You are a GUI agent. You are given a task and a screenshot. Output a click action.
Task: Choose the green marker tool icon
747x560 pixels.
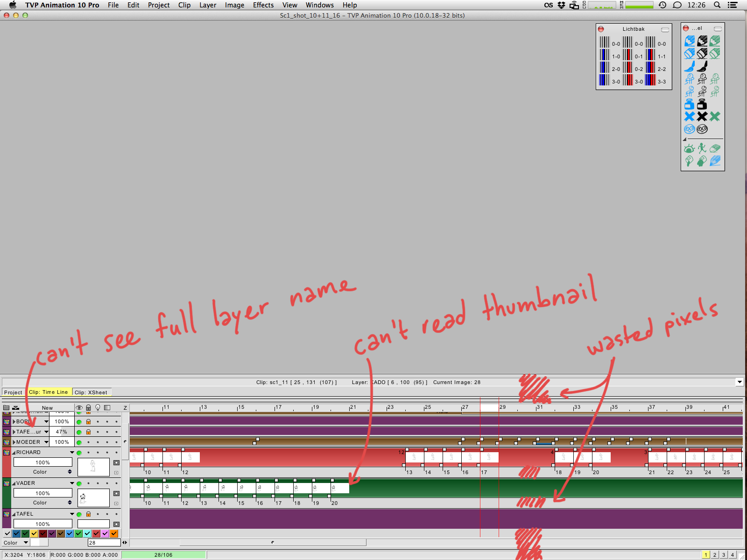pyautogui.click(x=715, y=53)
